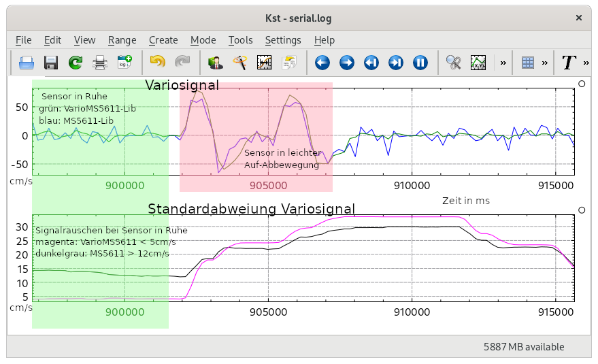This screenshot has height=364, width=598.
Task: Click 'magenta: VarioMS5611 < 5cm/s' text
Action: (105, 242)
